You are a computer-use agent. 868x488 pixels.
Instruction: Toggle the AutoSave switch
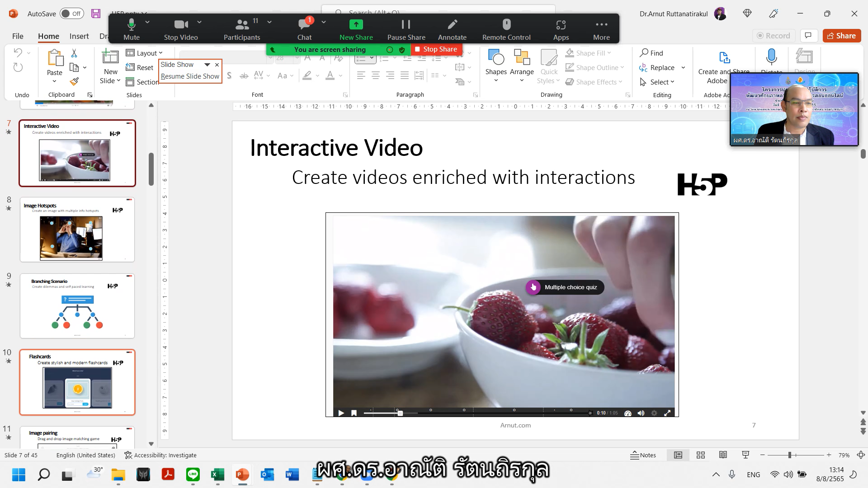pos(71,14)
